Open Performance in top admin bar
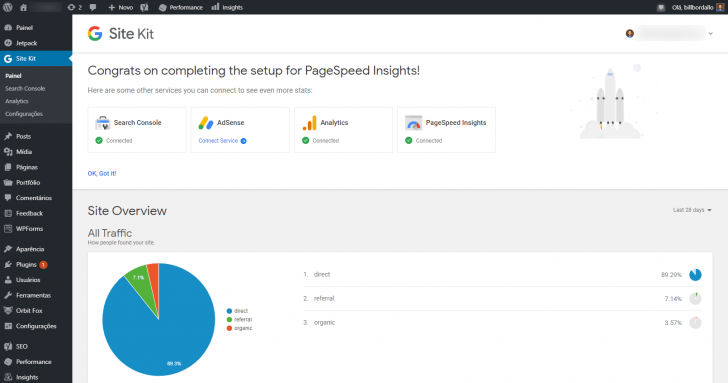 181,7
